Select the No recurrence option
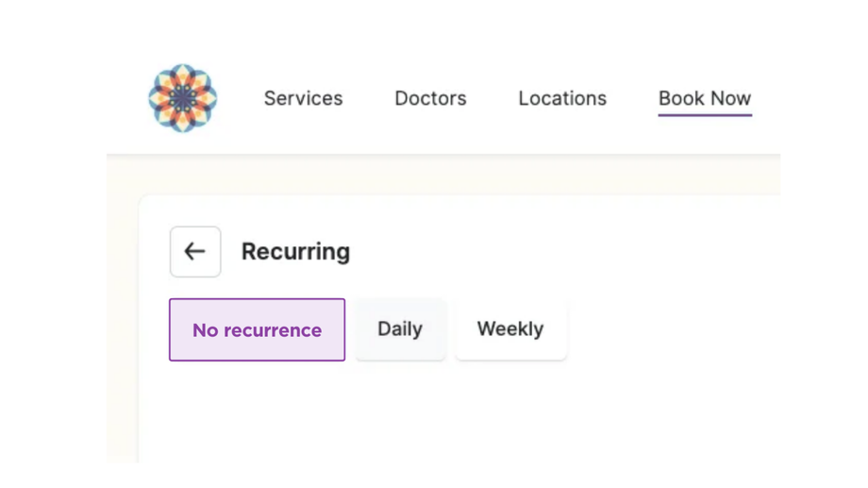The height and width of the screenshot is (488, 868). coord(257,329)
